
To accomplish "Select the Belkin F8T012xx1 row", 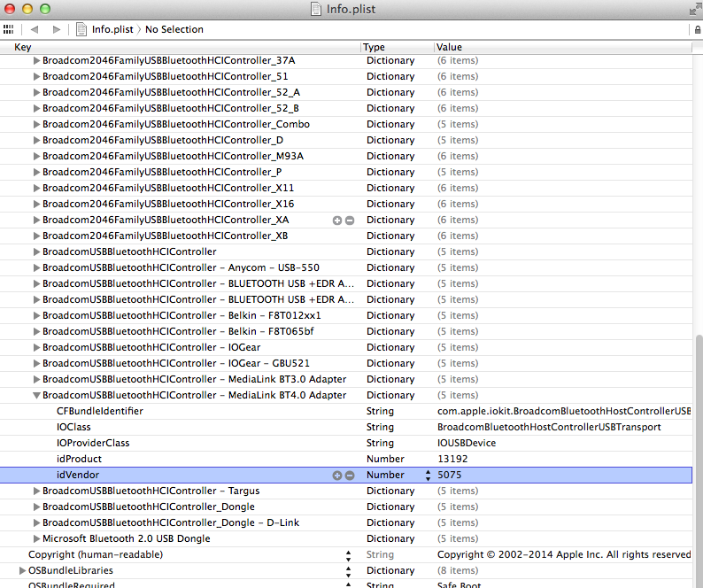I will (x=182, y=316).
